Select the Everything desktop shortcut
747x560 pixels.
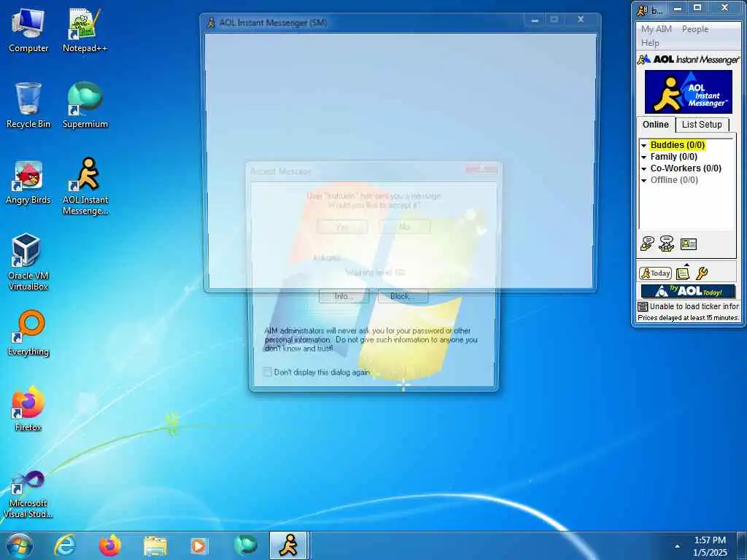coord(28,333)
